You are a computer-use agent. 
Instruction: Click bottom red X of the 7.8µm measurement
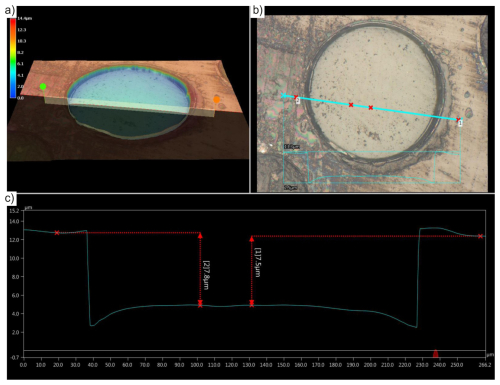tap(200, 305)
